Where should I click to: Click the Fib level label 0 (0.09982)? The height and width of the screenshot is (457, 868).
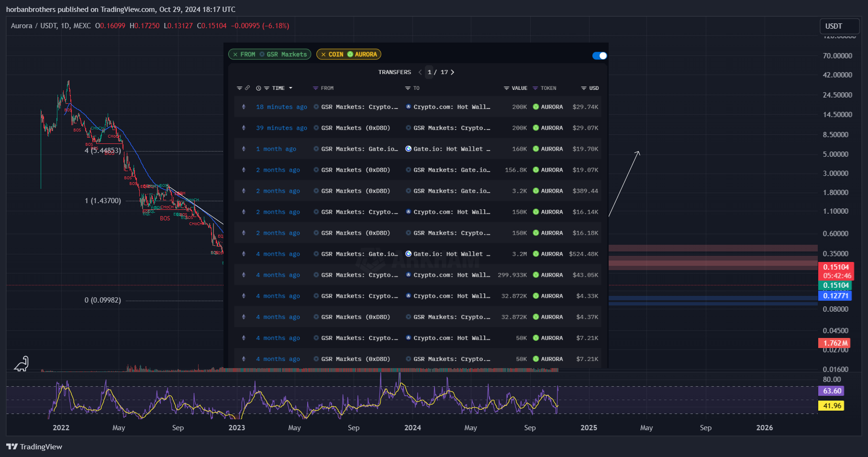(103, 300)
